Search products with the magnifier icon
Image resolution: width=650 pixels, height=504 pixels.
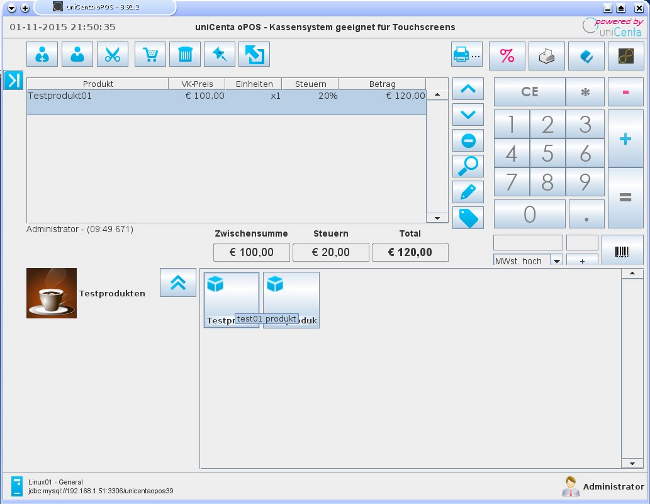coord(468,166)
